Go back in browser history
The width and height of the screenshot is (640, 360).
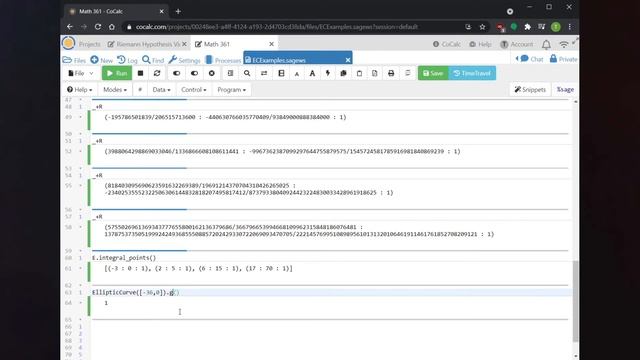pos(70,27)
